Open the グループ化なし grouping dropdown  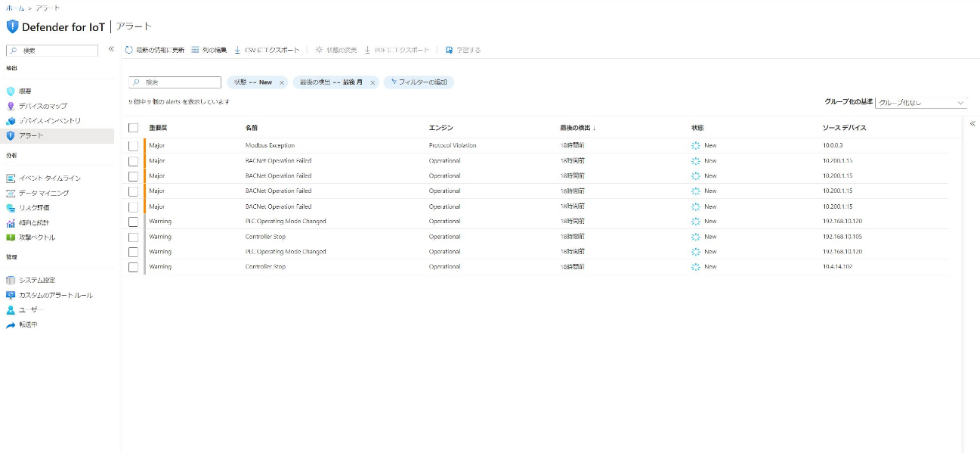click(921, 103)
